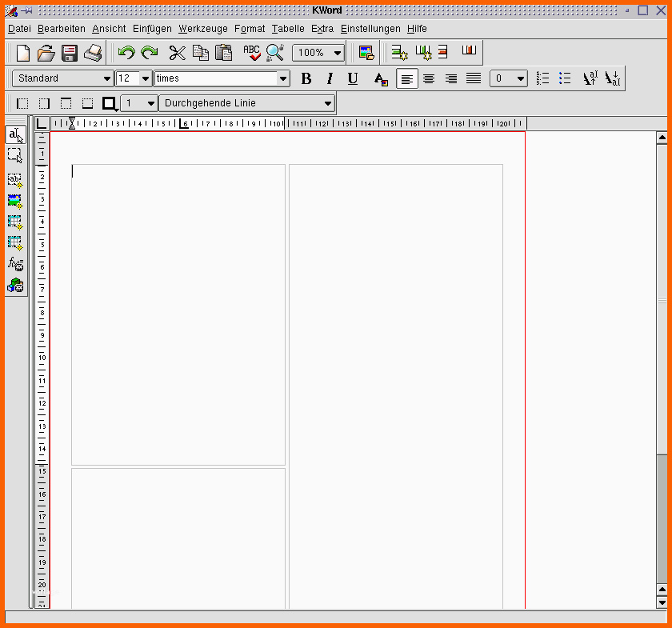Toggle the right border button

point(44,103)
